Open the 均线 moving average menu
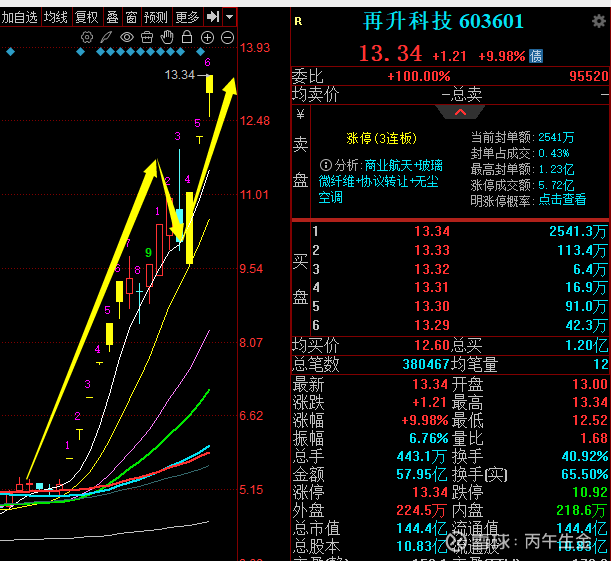 [56, 17]
